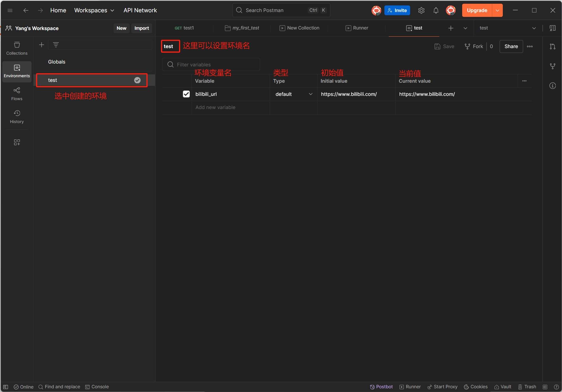The image size is (562, 392).
Task: Open the Upgrade dropdown arrow
Action: pos(498,10)
